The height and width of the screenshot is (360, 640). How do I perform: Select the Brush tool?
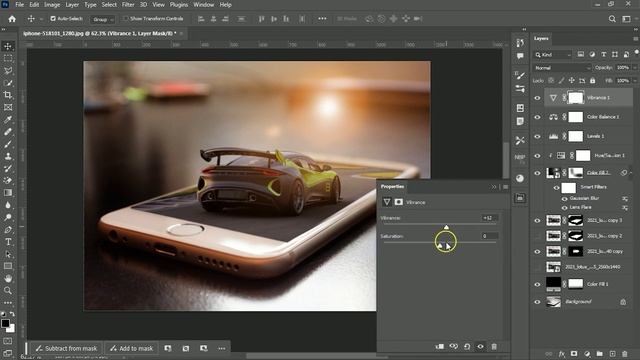(8, 144)
